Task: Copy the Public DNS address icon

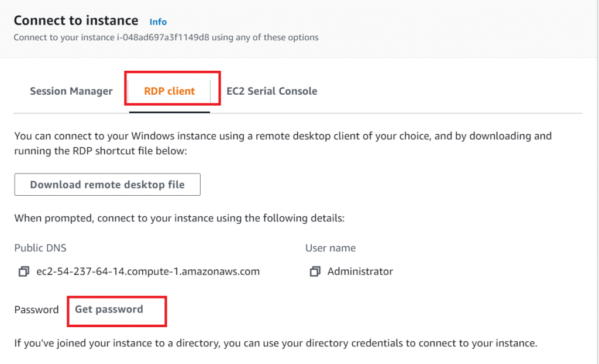Action: (x=23, y=272)
